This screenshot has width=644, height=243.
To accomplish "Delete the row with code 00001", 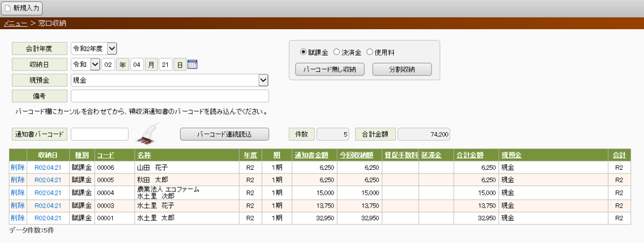I will tap(18, 218).
